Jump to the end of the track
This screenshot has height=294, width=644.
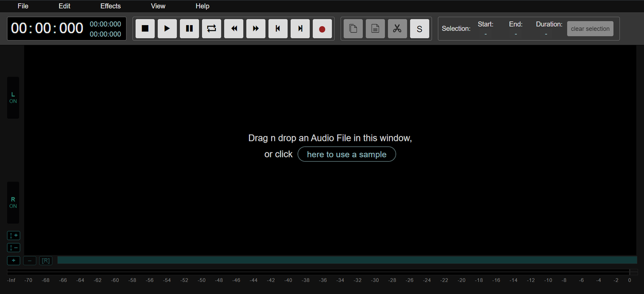300,29
